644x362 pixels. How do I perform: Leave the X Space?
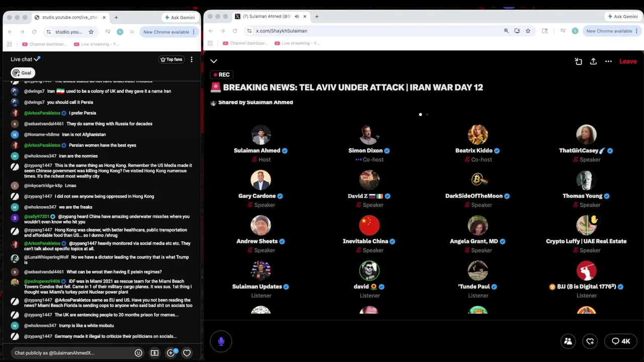coord(628,61)
